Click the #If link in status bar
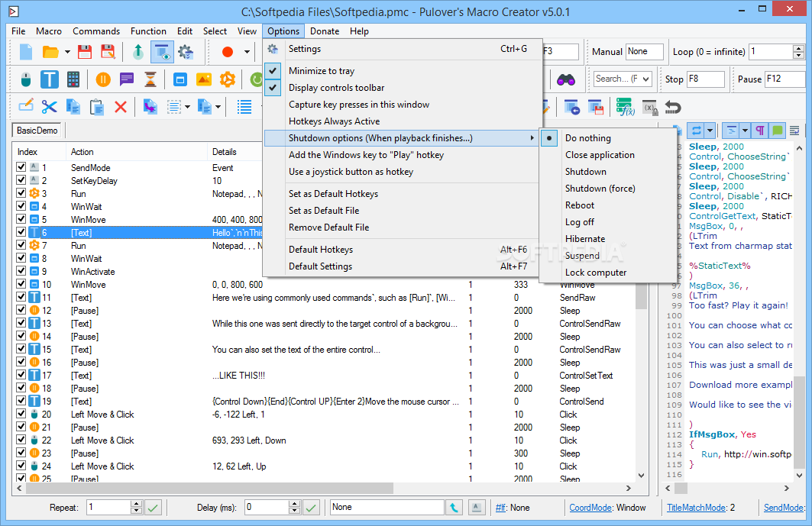The height and width of the screenshot is (526, 812). 501,508
